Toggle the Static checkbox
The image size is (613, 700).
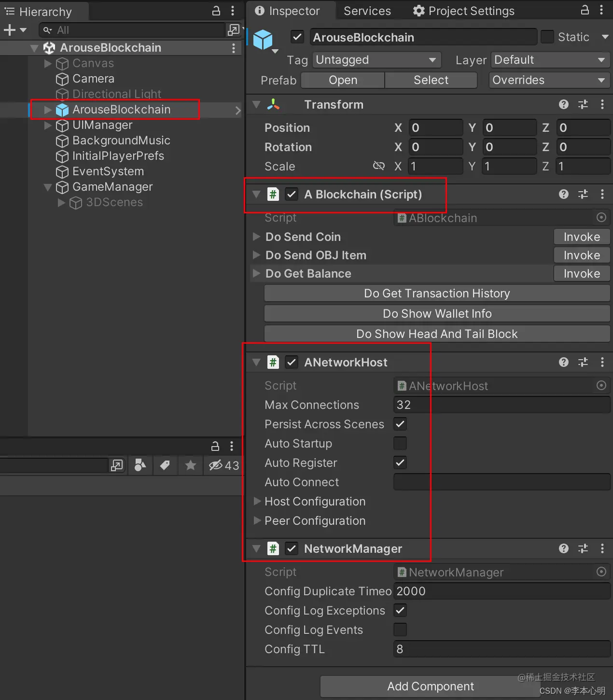tap(547, 37)
